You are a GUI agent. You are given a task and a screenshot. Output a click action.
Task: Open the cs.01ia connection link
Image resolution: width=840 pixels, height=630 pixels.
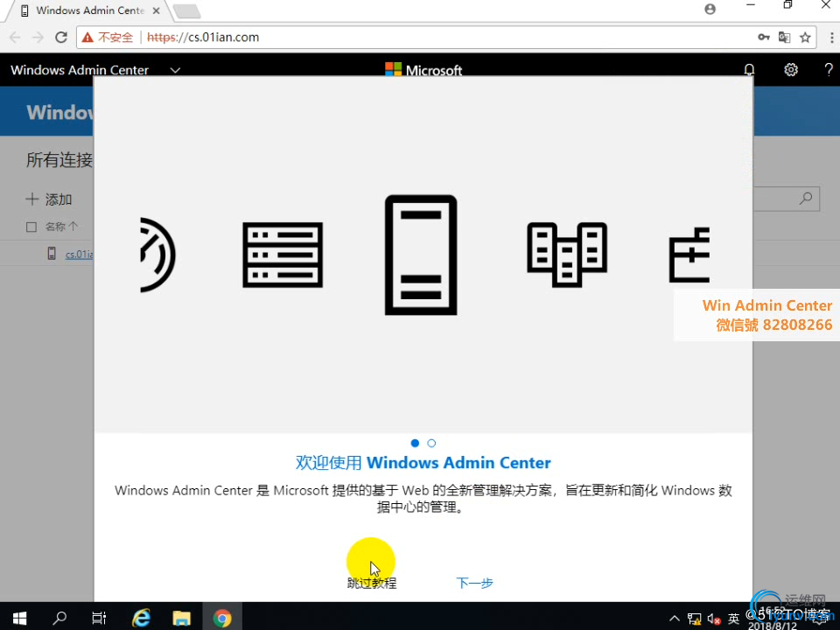(x=80, y=254)
